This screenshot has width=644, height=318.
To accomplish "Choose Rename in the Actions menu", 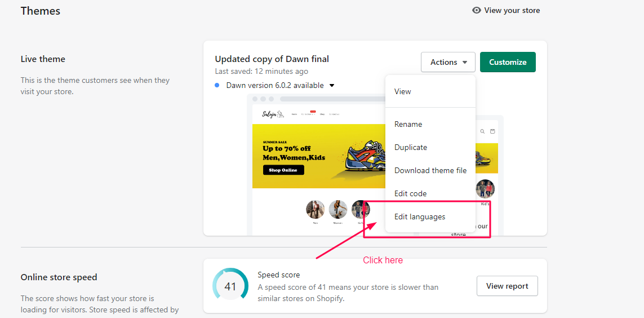I will [408, 124].
